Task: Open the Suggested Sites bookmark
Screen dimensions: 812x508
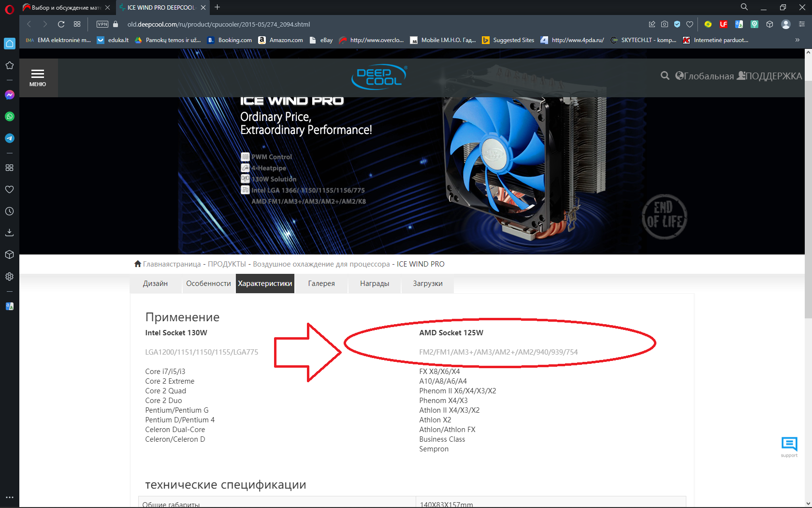Action: 508,40
